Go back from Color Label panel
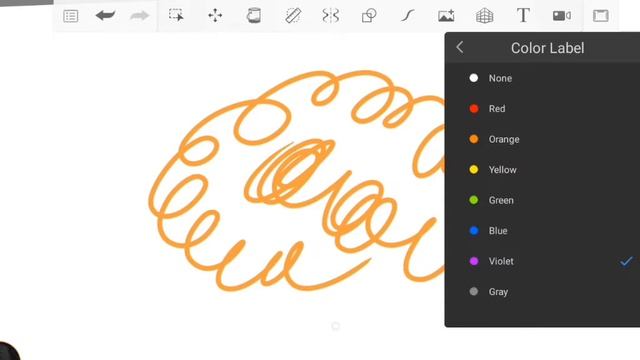The height and width of the screenshot is (360, 640). pos(460,47)
